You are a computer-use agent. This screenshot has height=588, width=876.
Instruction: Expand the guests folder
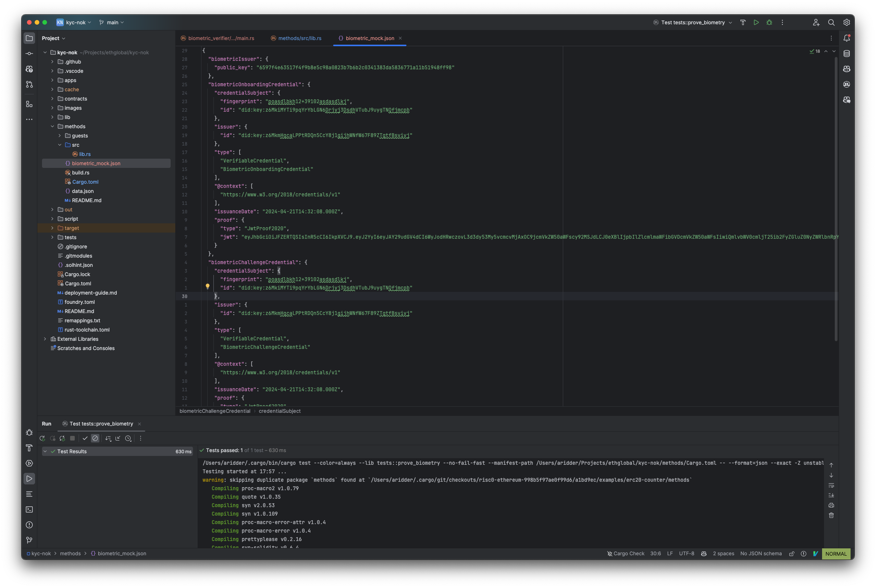coord(60,136)
